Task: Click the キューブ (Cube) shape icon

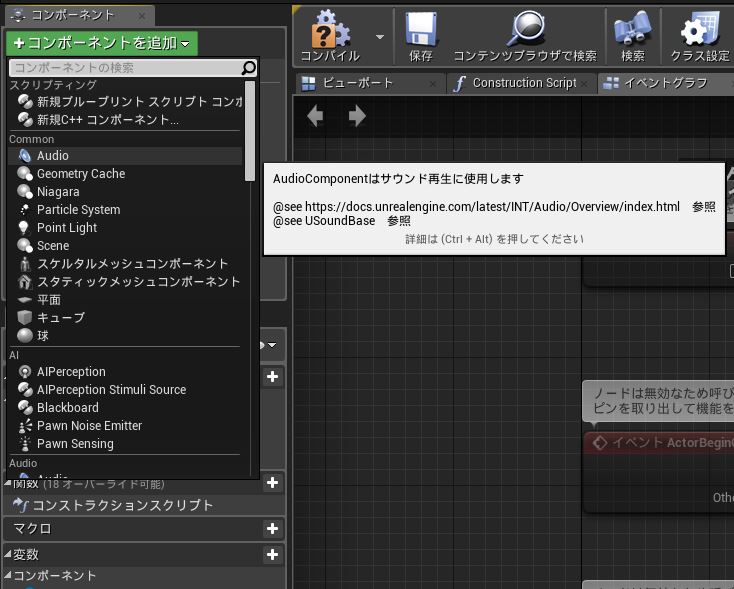Action: pos(24,317)
